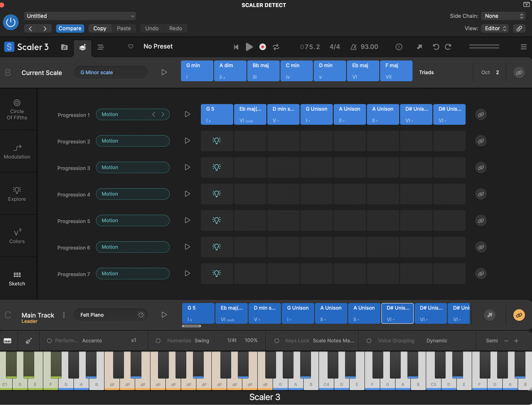
Task: Switch to the Colors panel
Action: tap(17, 236)
